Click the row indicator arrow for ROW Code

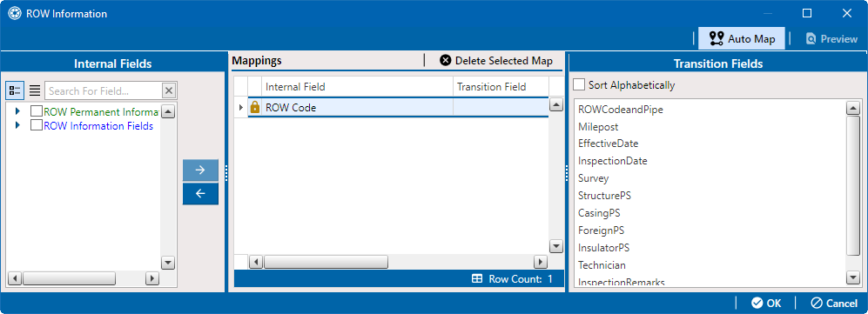(x=241, y=107)
